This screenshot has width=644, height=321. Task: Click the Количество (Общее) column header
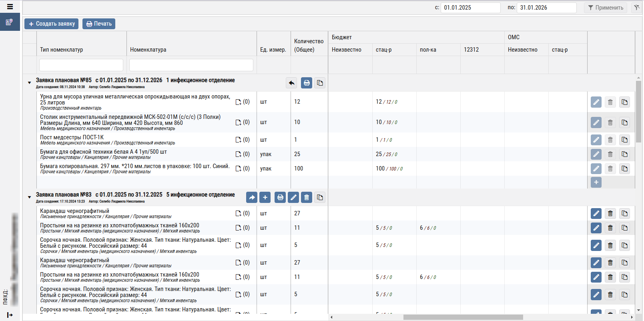pyautogui.click(x=309, y=45)
